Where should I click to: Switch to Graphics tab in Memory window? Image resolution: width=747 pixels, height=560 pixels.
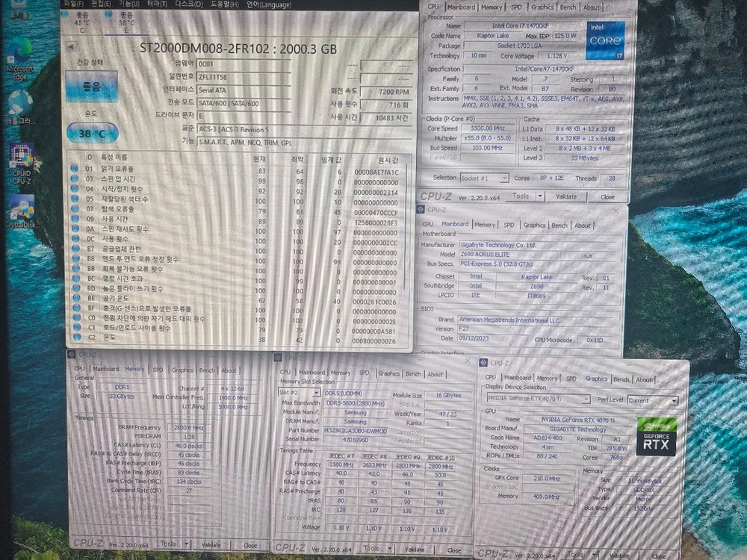pyautogui.click(x=182, y=370)
